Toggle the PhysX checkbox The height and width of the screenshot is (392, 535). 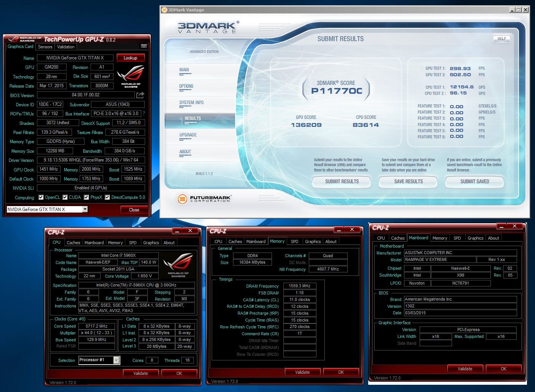(x=86, y=197)
